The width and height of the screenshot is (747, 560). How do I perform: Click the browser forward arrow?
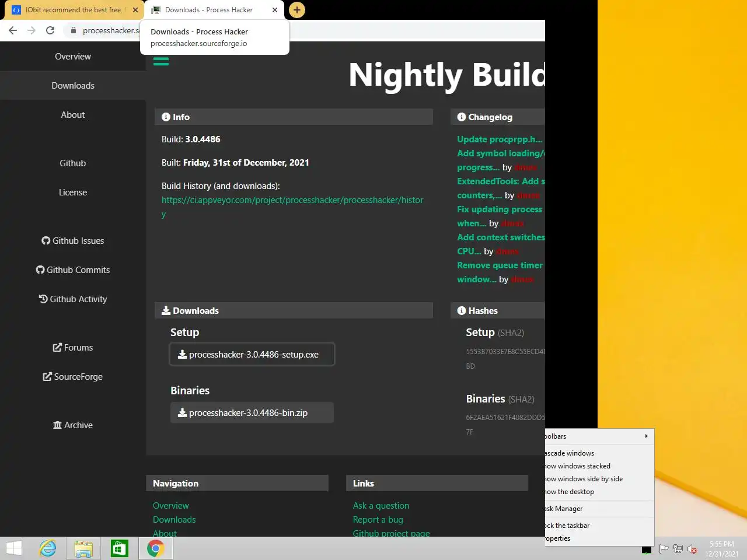coord(32,30)
